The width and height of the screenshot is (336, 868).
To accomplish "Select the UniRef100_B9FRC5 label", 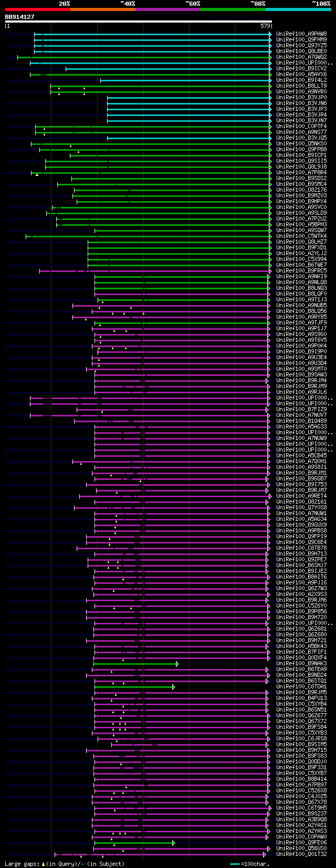I will [x=301, y=270].
